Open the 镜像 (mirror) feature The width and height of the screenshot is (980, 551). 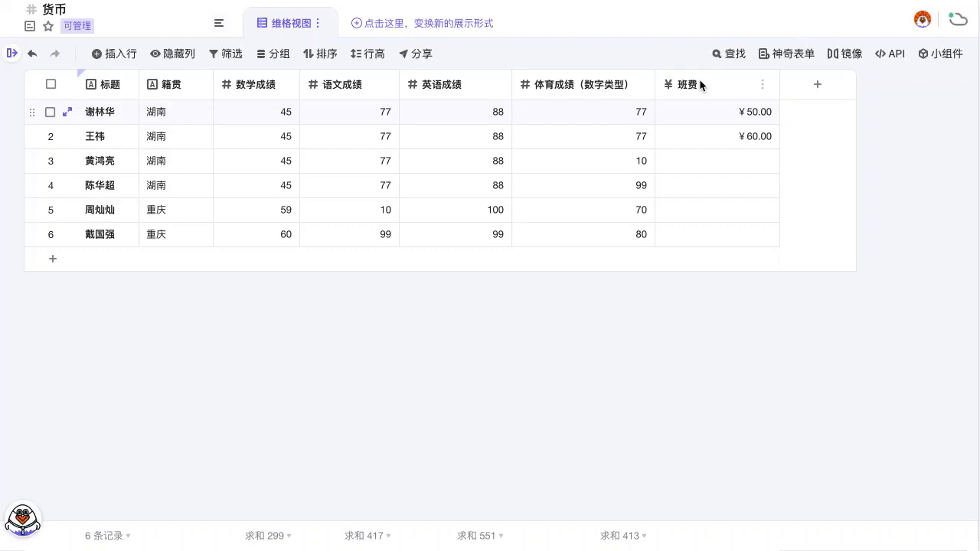point(845,54)
